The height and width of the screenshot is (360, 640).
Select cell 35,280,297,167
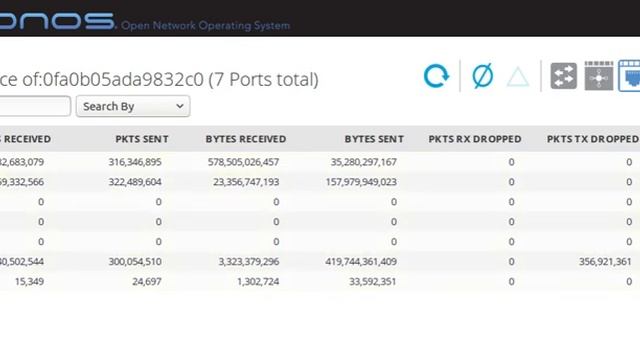tap(364, 162)
